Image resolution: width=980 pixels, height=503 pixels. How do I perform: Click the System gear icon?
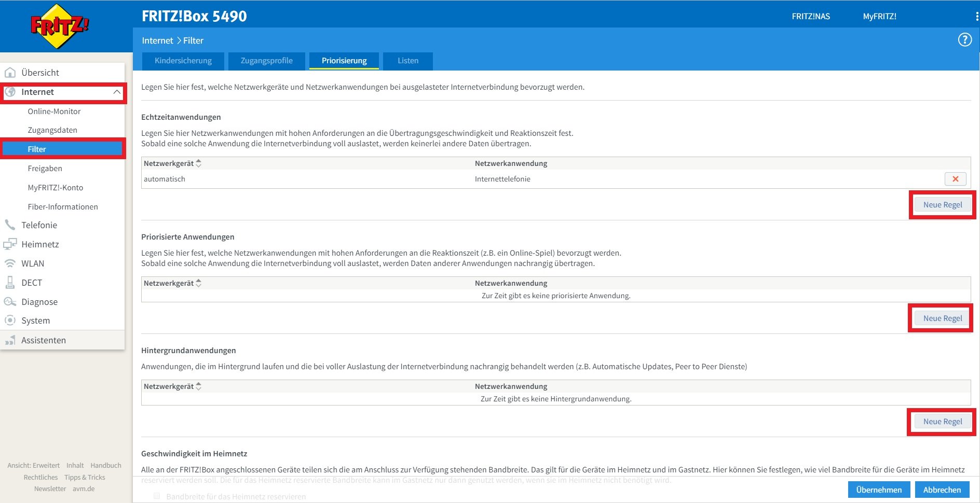(x=10, y=320)
